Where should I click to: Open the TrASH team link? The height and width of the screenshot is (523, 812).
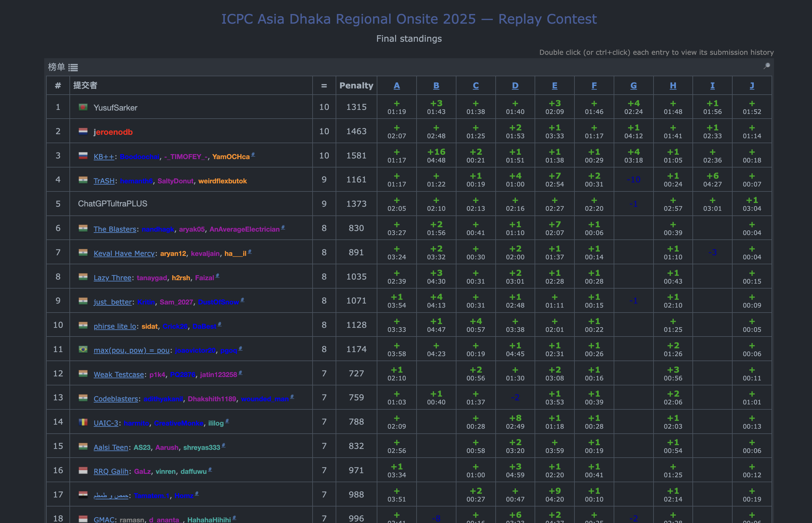point(104,181)
